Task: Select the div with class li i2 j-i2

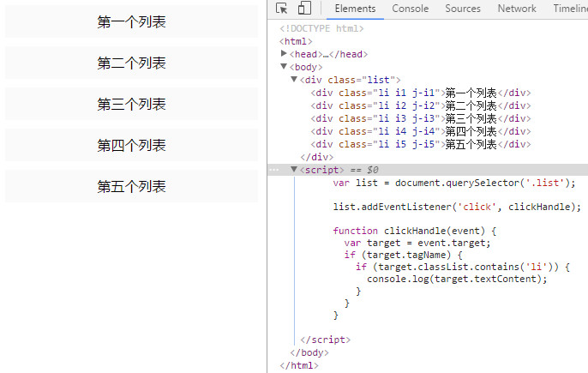Action: [x=421, y=105]
